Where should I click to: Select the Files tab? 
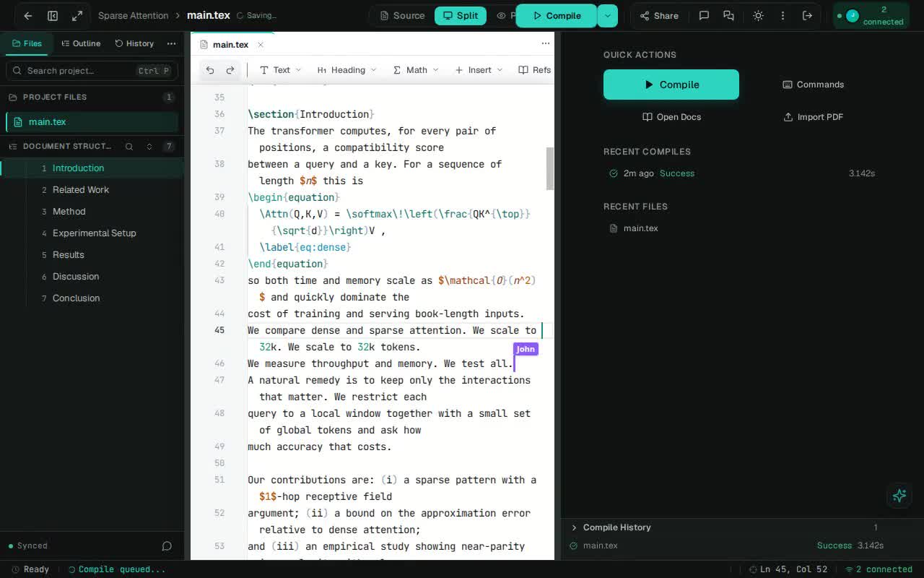pos(26,43)
